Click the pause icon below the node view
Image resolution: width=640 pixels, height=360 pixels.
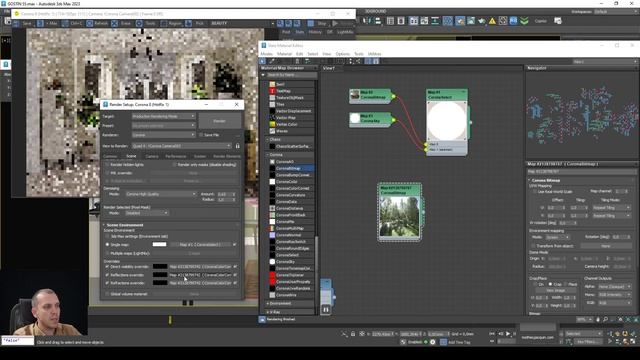[326, 310]
